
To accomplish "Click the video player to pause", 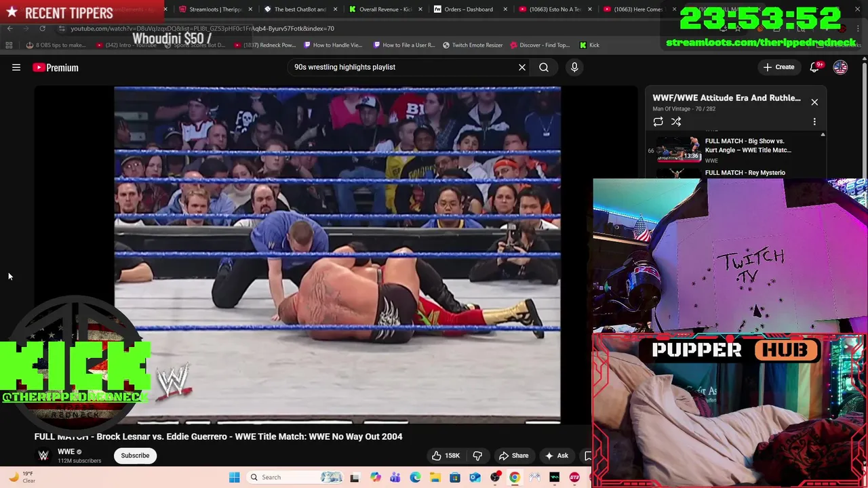I will [x=337, y=255].
